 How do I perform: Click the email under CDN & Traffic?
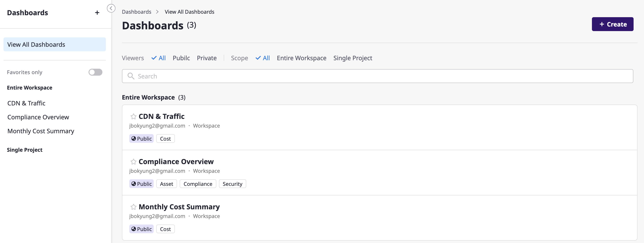pyautogui.click(x=157, y=126)
